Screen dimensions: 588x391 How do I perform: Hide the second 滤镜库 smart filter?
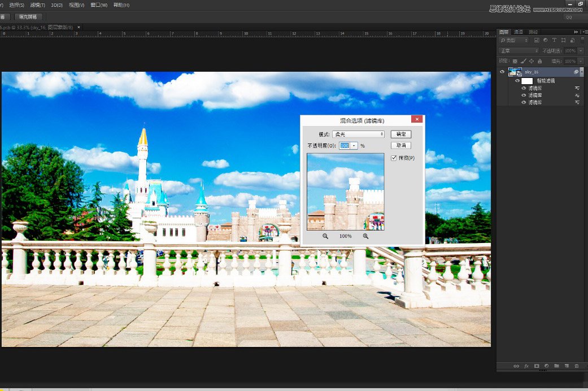click(524, 95)
